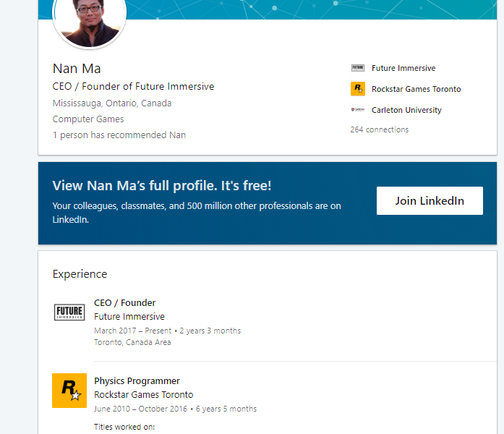
Task: Click Future Immersive company name under Experience
Action: click(129, 317)
